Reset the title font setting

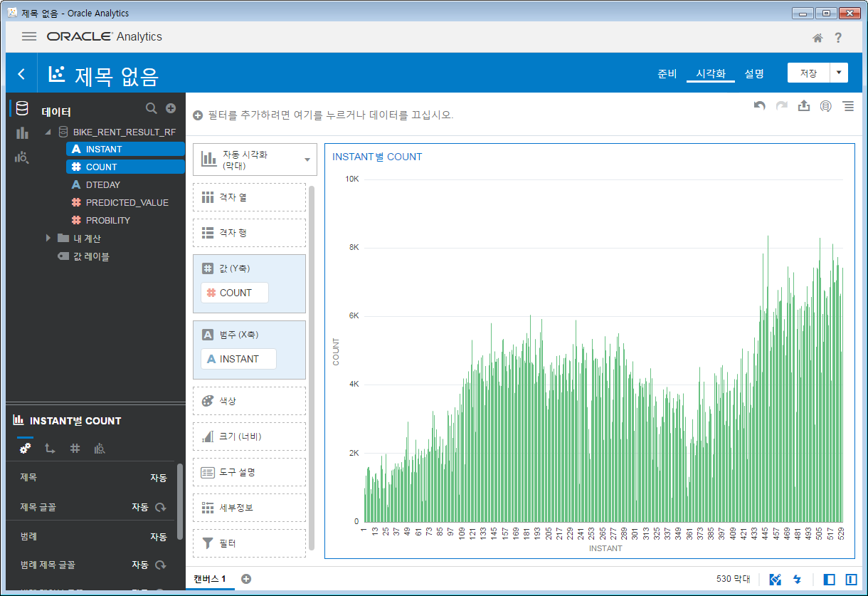(x=161, y=508)
